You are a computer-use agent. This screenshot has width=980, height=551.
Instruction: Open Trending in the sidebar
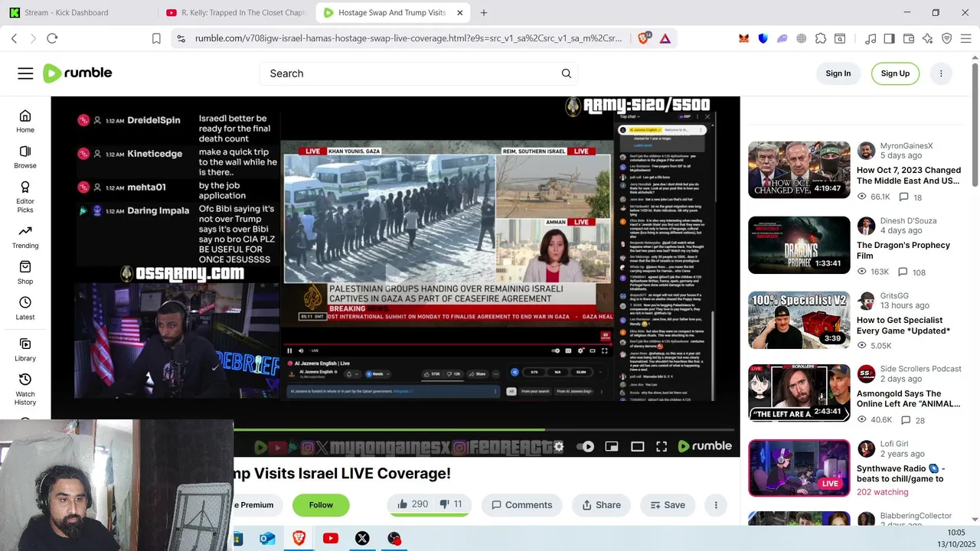pyautogui.click(x=25, y=237)
